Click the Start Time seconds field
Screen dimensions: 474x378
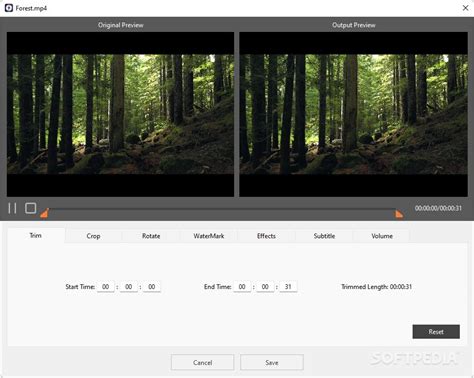click(152, 287)
